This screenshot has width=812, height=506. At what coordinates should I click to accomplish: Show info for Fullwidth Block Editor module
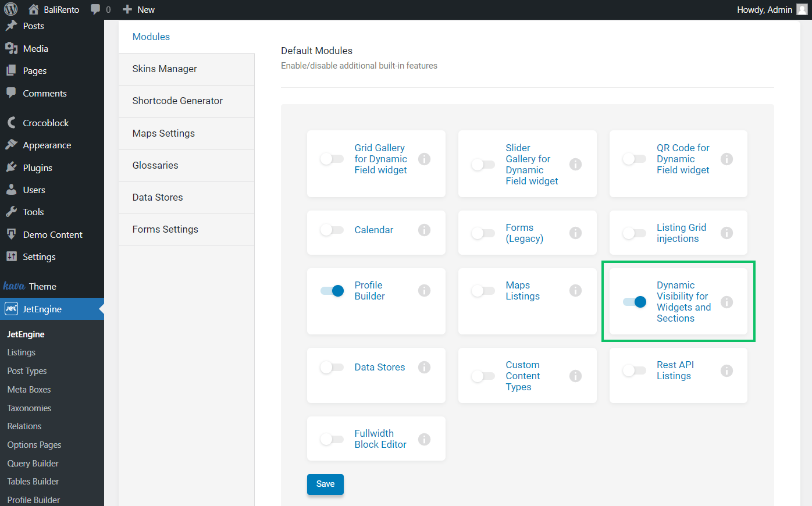click(425, 439)
